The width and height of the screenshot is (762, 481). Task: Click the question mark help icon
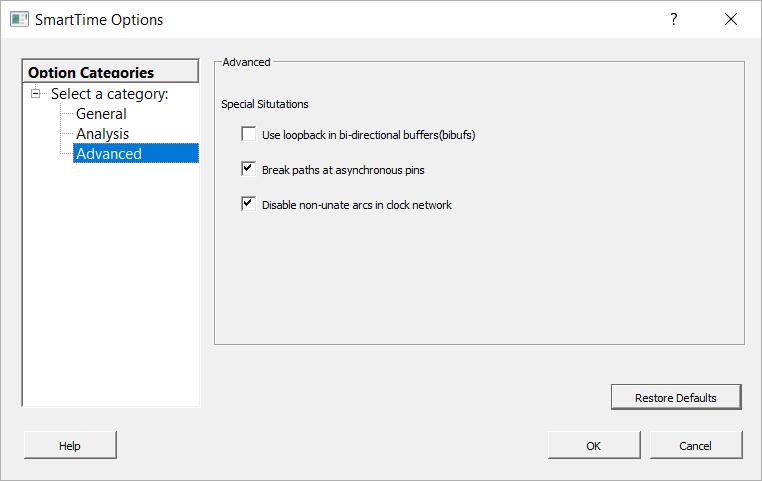click(x=674, y=19)
